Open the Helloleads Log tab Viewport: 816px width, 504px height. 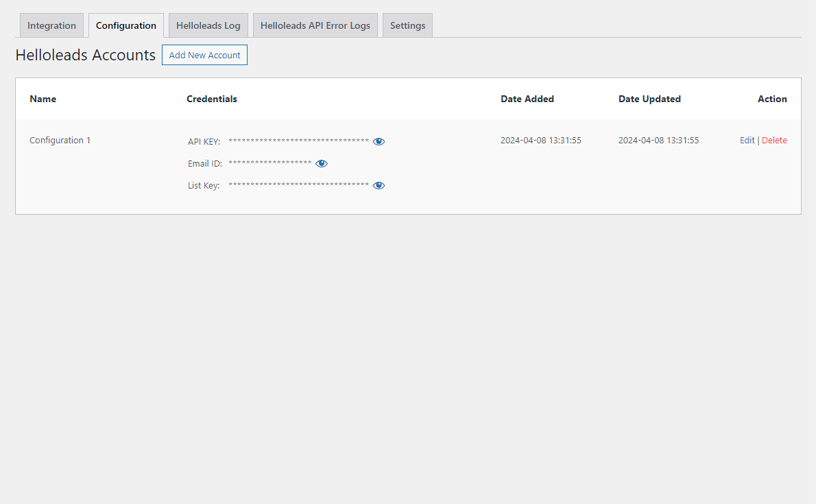click(x=208, y=25)
